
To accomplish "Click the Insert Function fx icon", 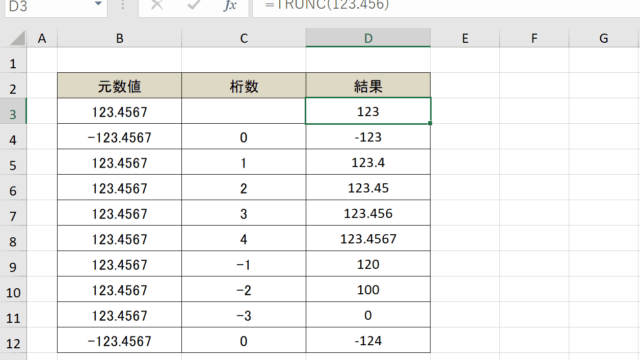I will click(x=230, y=5).
